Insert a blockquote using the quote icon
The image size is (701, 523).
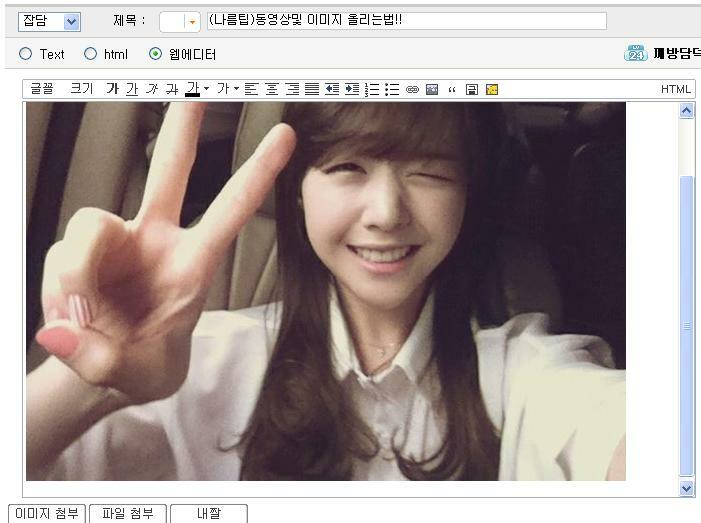click(x=452, y=89)
